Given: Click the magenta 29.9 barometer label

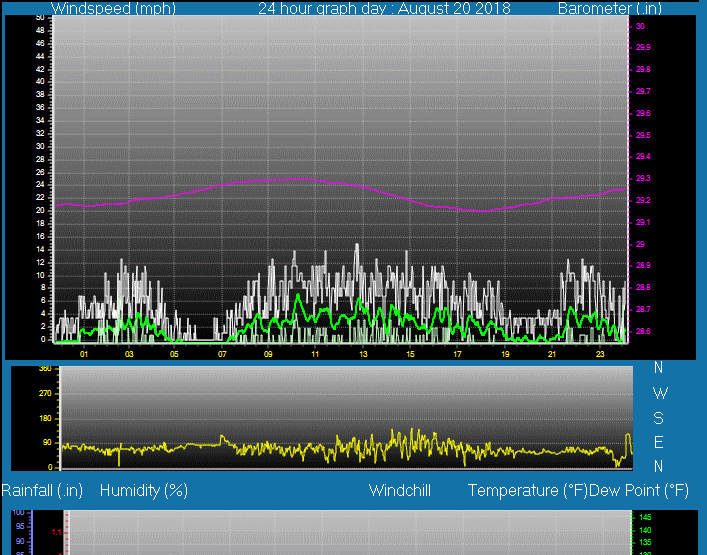Looking at the screenshot, I should [643, 47].
